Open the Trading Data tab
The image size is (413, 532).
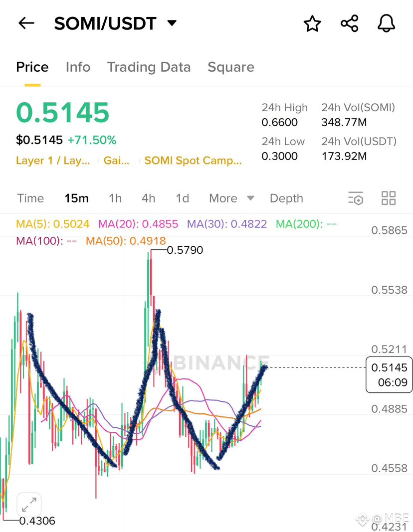coord(149,67)
